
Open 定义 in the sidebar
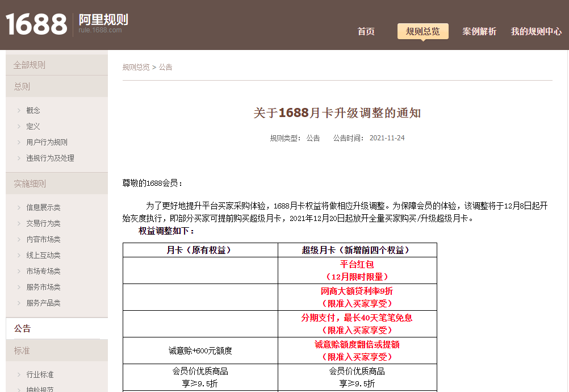pyautogui.click(x=33, y=126)
